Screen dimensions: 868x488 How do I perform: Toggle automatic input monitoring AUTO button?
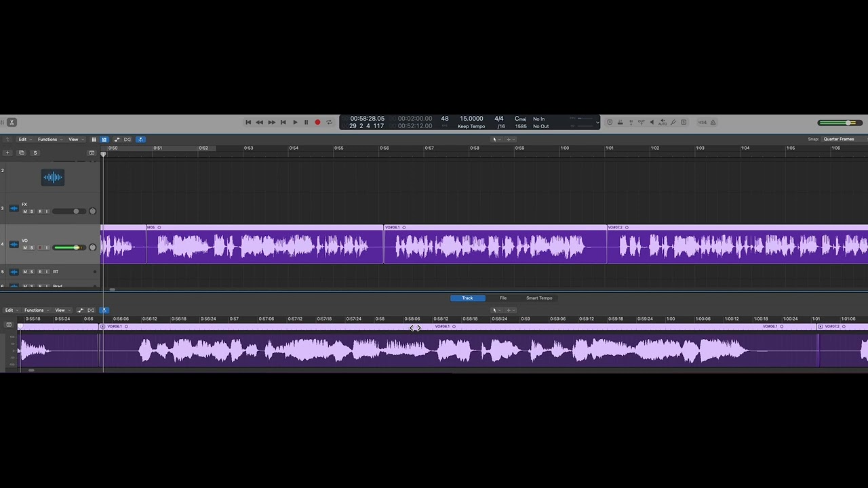[x=663, y=123]
